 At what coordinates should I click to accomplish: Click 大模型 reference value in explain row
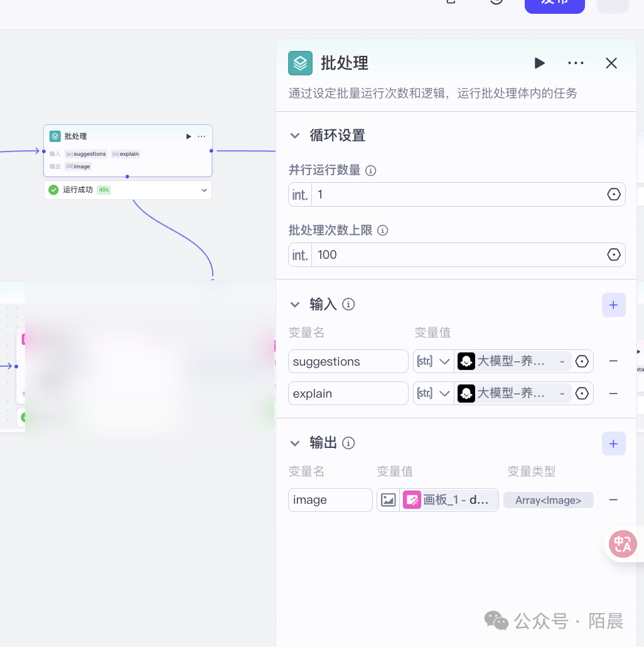coord(513,393)
